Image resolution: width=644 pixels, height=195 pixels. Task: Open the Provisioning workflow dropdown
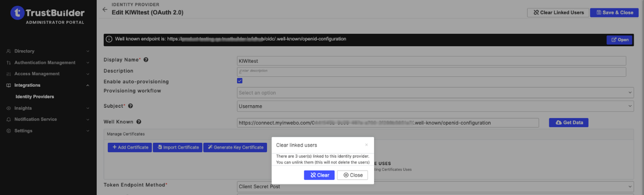[435, 93]
